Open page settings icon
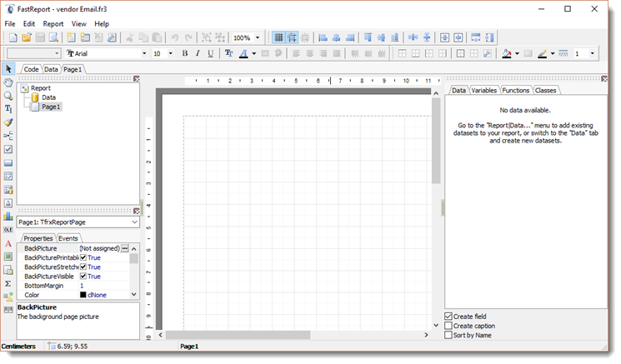621x364 pixels. click(x=113, y=37)
